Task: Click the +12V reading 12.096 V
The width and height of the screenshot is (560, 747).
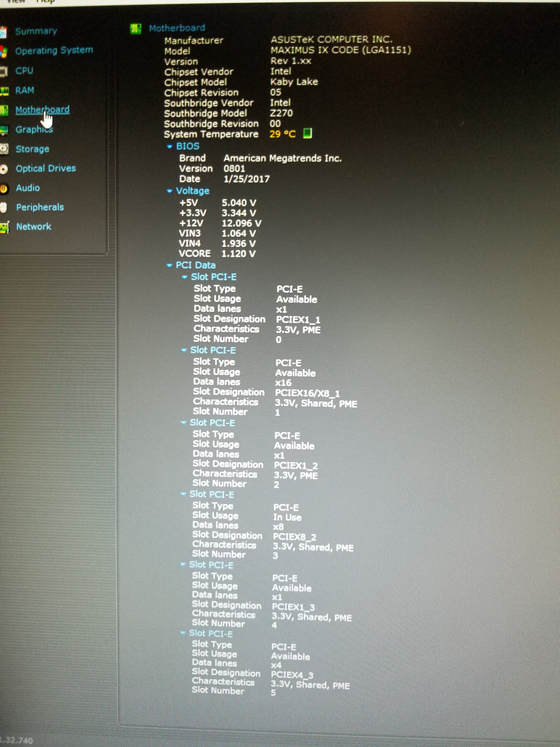Action: pos(241,223)
